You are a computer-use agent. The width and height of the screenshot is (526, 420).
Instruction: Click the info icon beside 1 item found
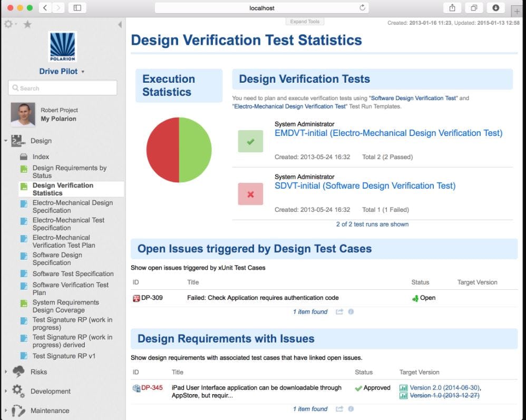point(350,311)
